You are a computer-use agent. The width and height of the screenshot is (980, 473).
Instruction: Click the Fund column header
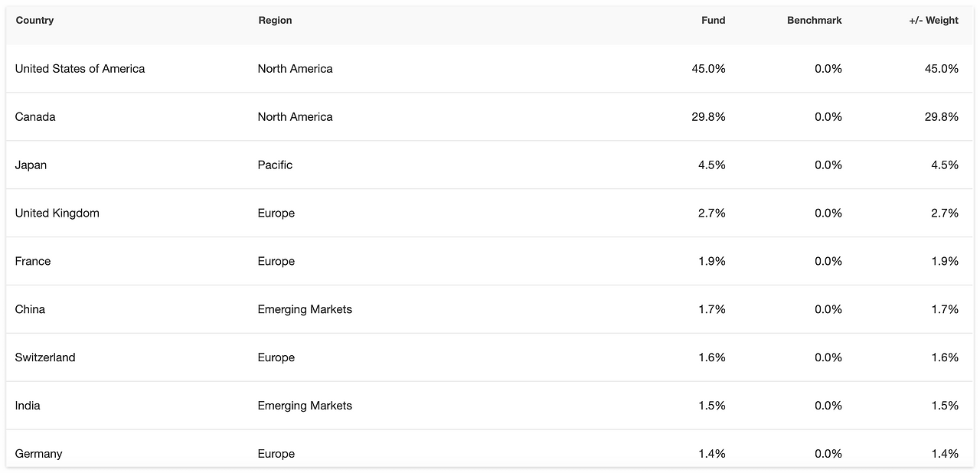click(713, 21)
